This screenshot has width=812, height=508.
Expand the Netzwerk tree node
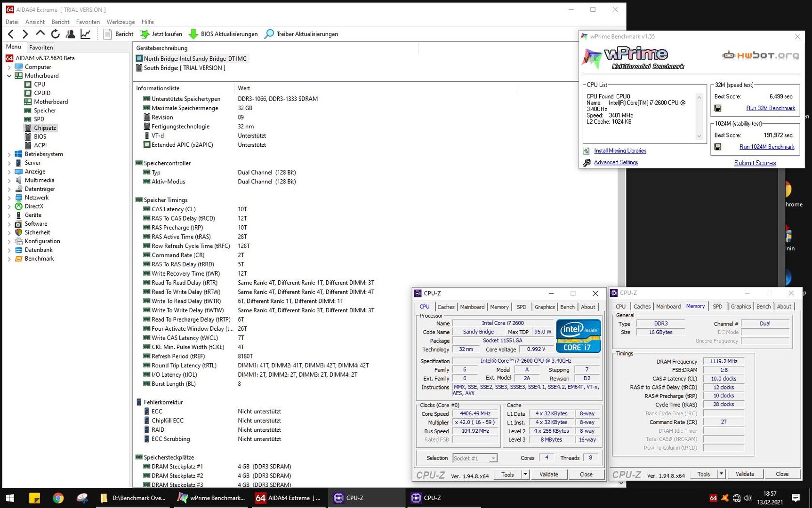pos(9,198)
